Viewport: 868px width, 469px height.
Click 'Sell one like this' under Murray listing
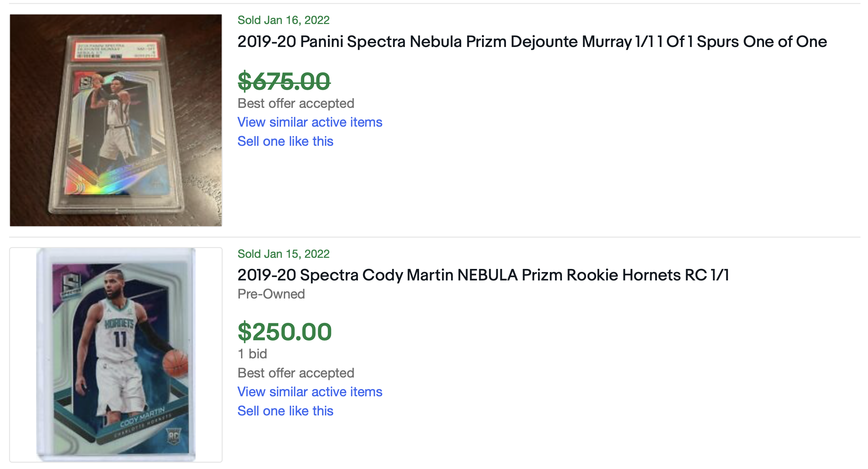coord(285,142)
